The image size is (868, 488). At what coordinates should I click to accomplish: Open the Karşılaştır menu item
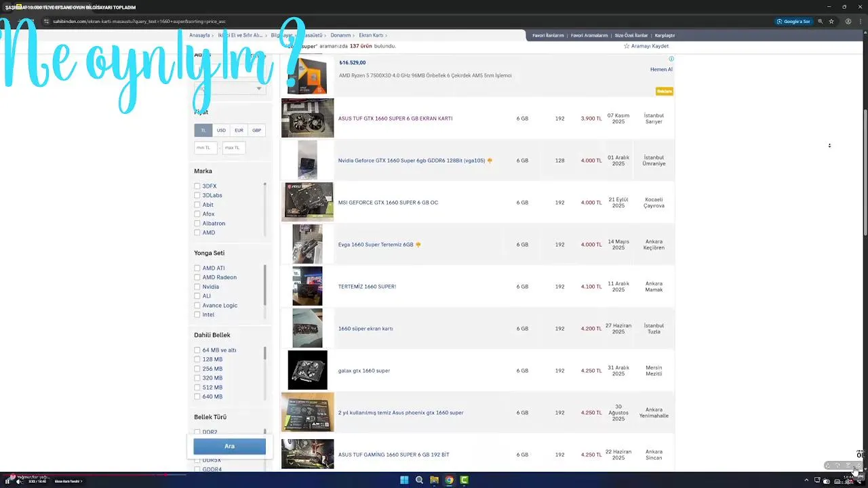tap(665, 35)
